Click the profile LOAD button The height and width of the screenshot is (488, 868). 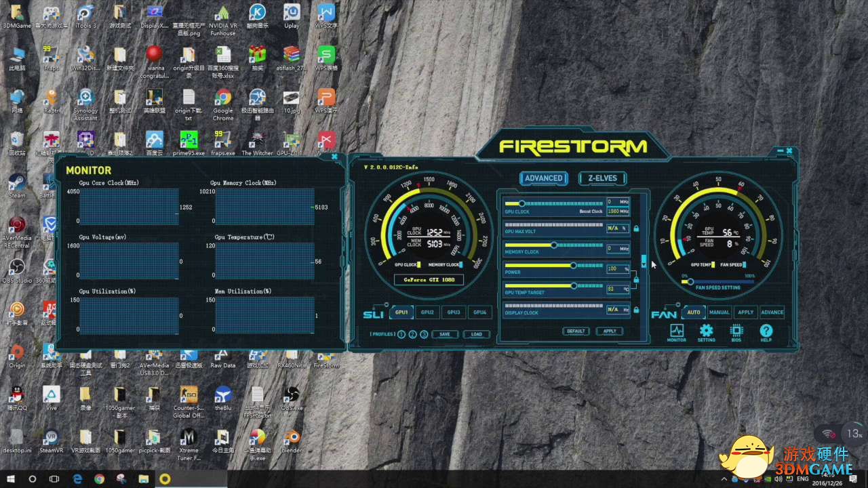point(477,334)
